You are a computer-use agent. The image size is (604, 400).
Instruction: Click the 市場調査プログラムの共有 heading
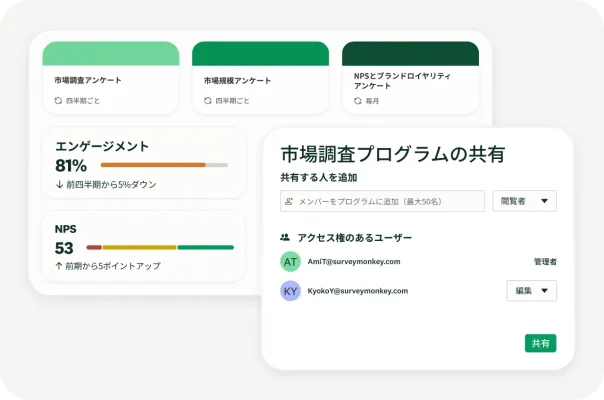tap(393, 154)
